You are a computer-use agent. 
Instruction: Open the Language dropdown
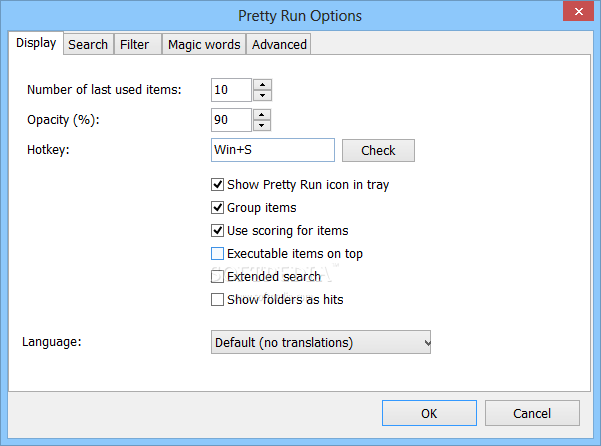[x=321, y=342]
